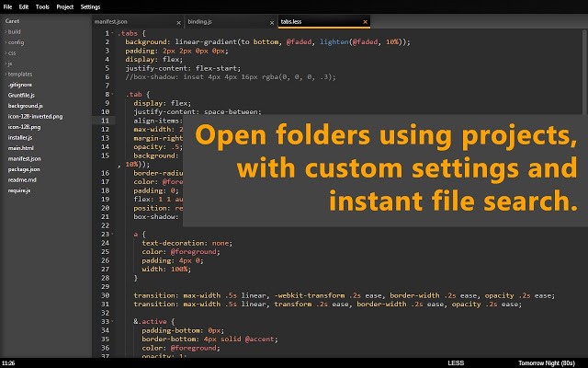
Task: Close the tabs.less tab
Action: tap(365, 22)
